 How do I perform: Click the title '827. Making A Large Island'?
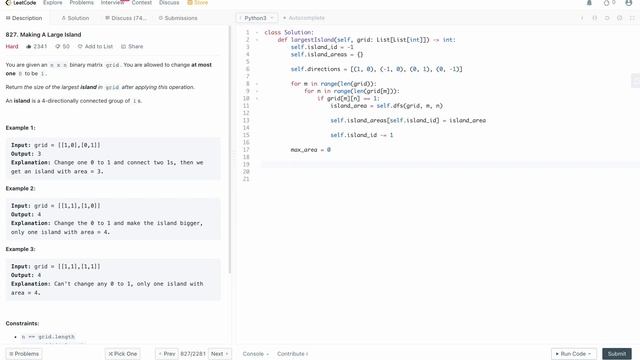tap(43, 35)
